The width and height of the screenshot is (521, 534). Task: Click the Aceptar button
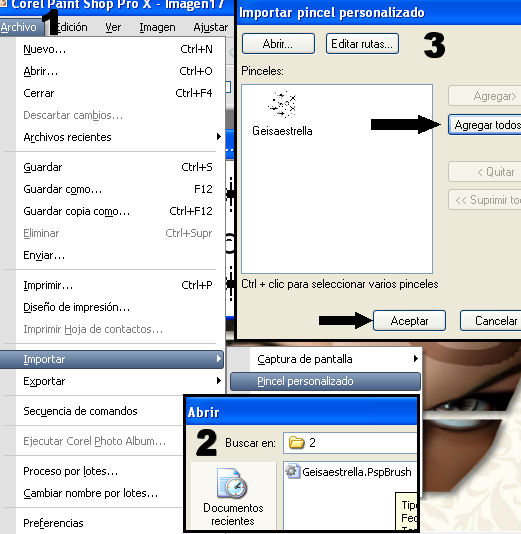click(409, 321)
